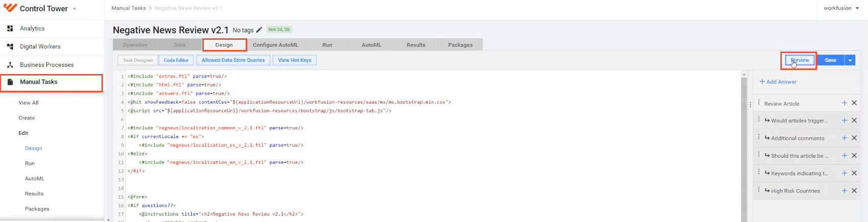This screenshot has width=868, height=222.
Task: Add item under Would articles trigger
Action: (x=844, y=120)
